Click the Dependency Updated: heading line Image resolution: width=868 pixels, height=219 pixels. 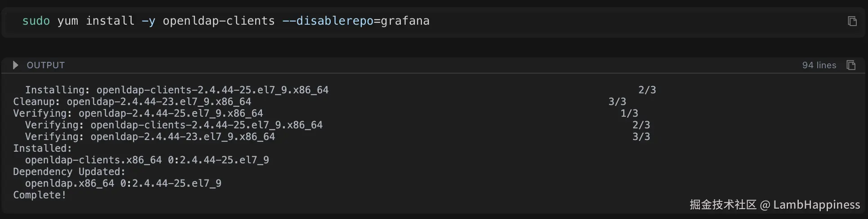click(x=69, y=172)
